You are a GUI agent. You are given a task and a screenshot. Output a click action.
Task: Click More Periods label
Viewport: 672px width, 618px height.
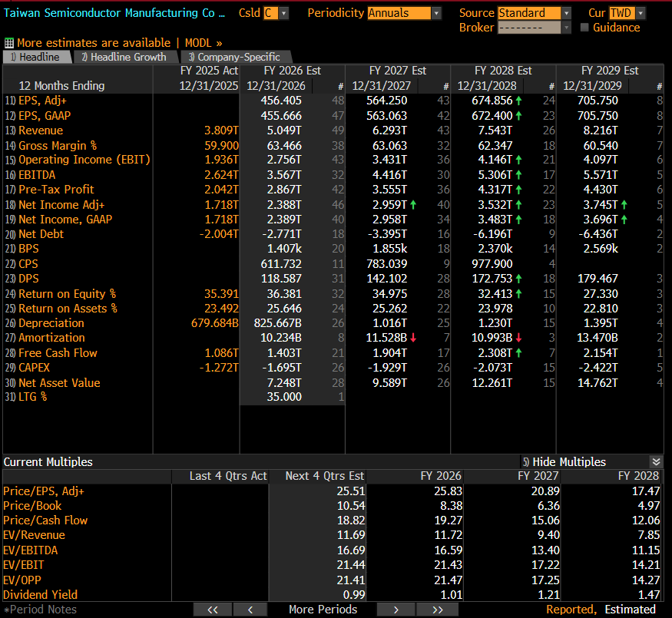[x=323, y=610]
